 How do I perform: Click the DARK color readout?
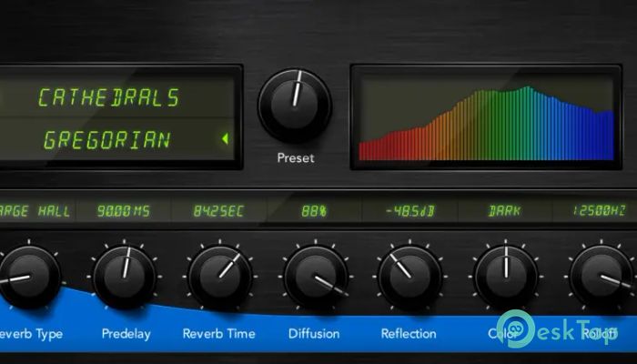click(x=504, y=211)
